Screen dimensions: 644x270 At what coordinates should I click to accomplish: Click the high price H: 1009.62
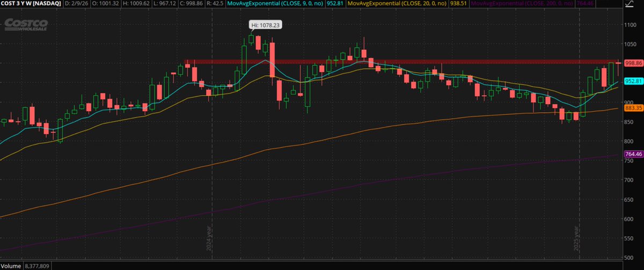pos(136,4)
